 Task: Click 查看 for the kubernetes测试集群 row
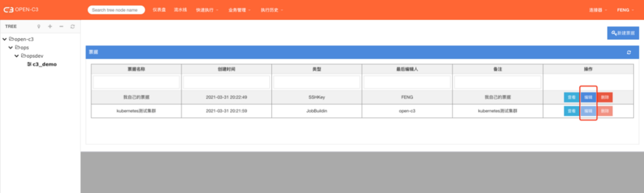pyautogui.click(x=572, y=111)
